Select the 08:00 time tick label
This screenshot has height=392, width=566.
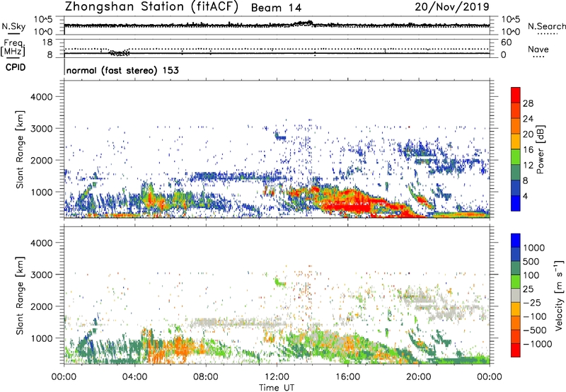206,377
